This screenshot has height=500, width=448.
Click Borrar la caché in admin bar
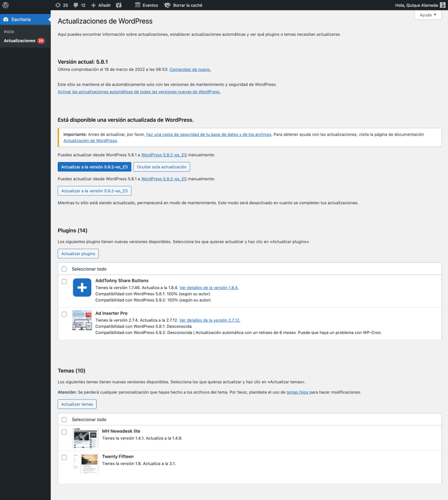[x=183, y=5]
